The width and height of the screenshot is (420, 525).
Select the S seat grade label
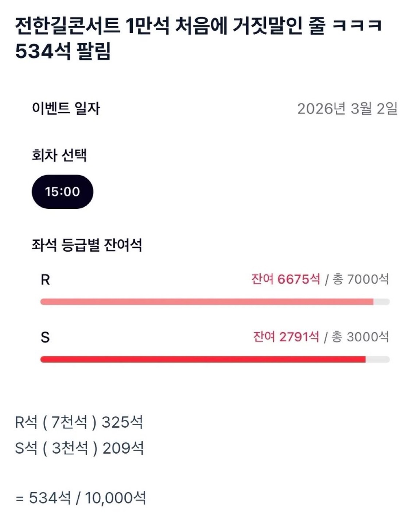point(45,337)
